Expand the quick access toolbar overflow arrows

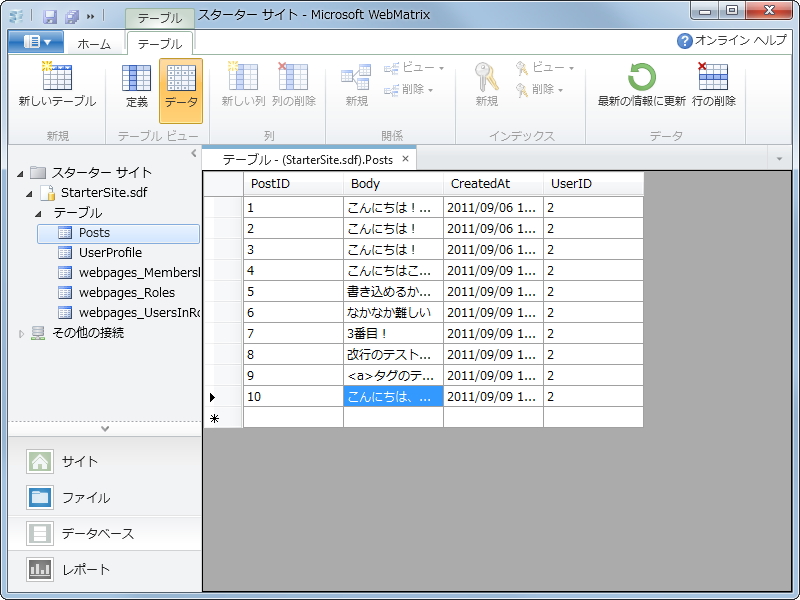click(90, 17)
